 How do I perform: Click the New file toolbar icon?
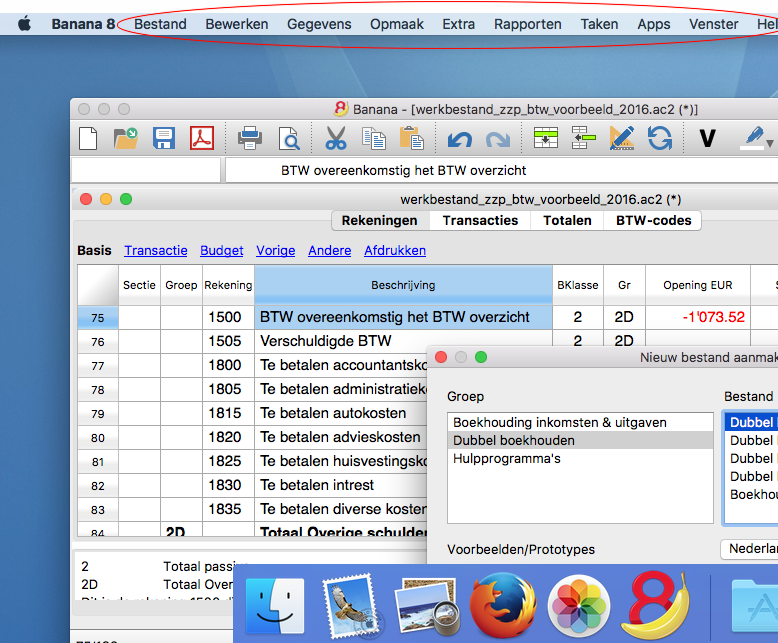click(88, 138)
